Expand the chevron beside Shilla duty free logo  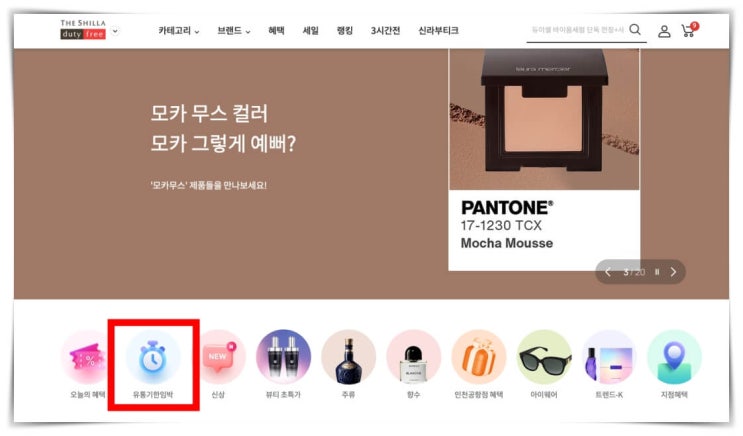115,32
